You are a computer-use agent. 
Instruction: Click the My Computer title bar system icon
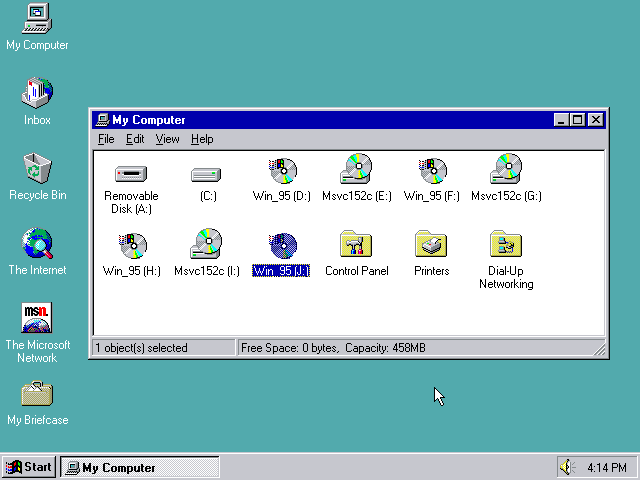[102, 120]
